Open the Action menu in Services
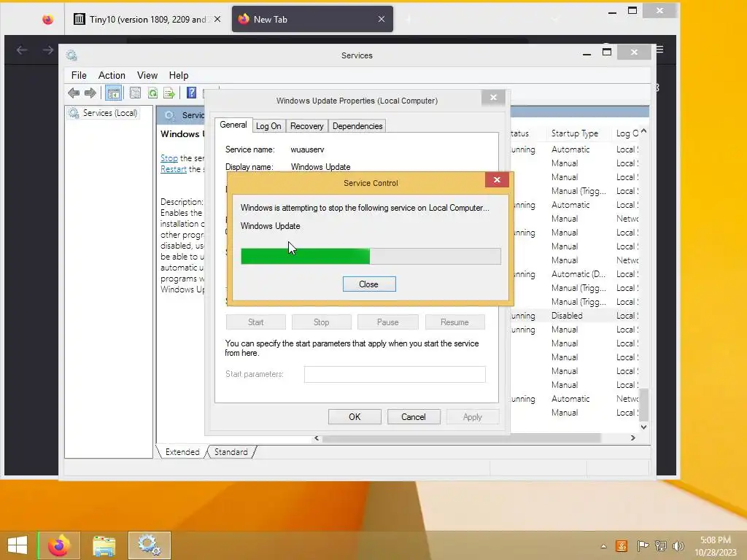This screenshot has width=747, height=560. pos(112,75)
